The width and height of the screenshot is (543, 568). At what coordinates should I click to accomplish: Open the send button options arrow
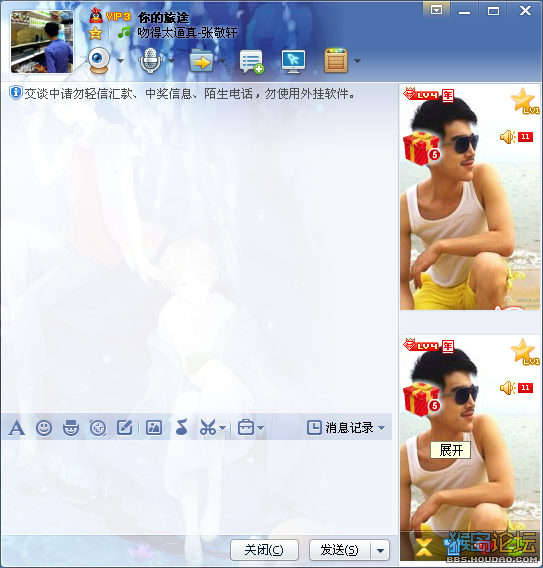pos(380,550)
